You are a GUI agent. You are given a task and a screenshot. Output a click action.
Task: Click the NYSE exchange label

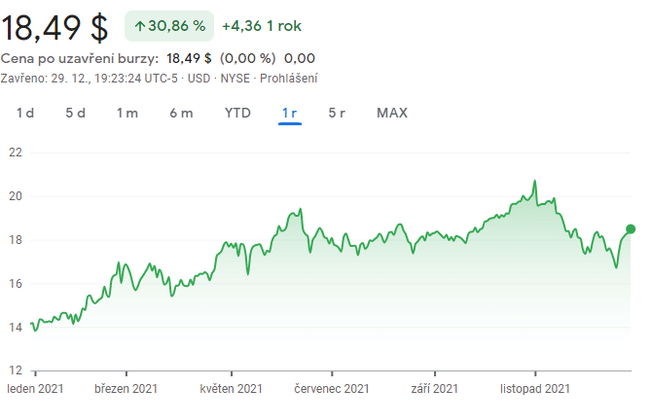235,78
